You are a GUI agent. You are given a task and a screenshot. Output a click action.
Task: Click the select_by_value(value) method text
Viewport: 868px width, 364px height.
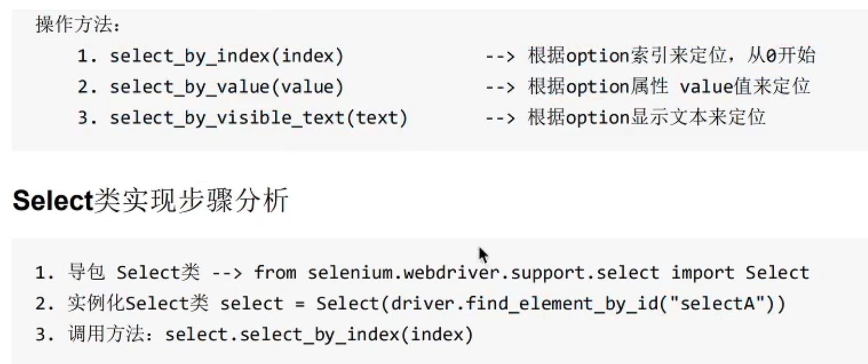click(226, 86)
